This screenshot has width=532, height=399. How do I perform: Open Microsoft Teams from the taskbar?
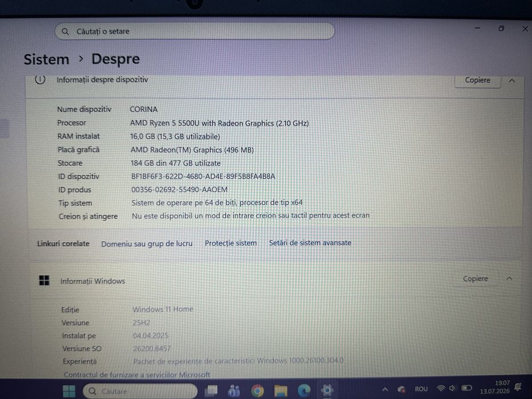click(234, 390)
